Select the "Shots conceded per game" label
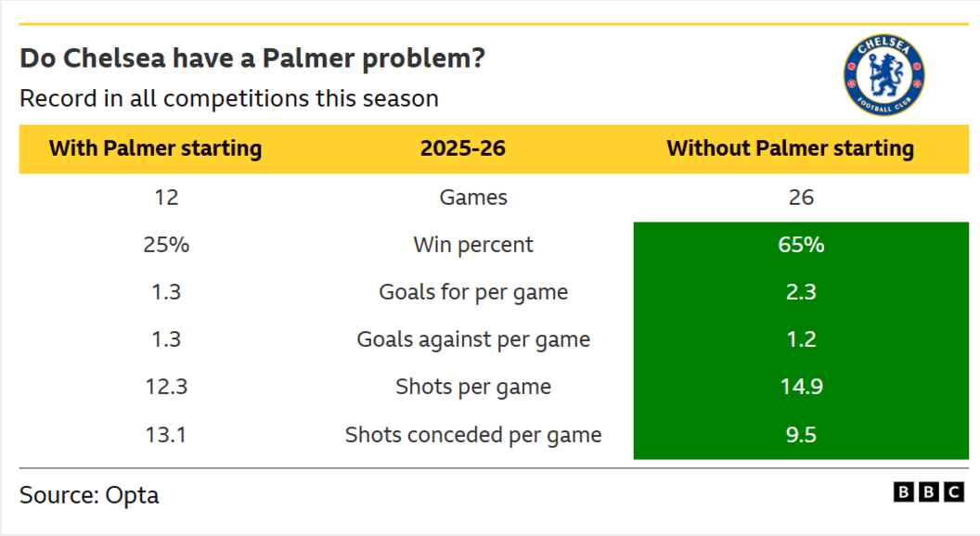980x536 pixels. (473, 434)
